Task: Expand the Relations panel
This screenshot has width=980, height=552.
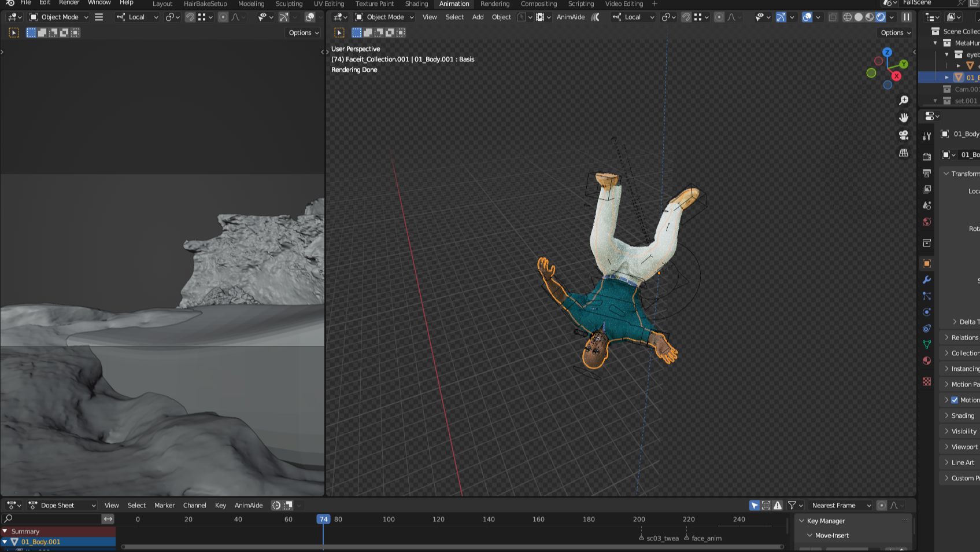Action: (964, 337)
